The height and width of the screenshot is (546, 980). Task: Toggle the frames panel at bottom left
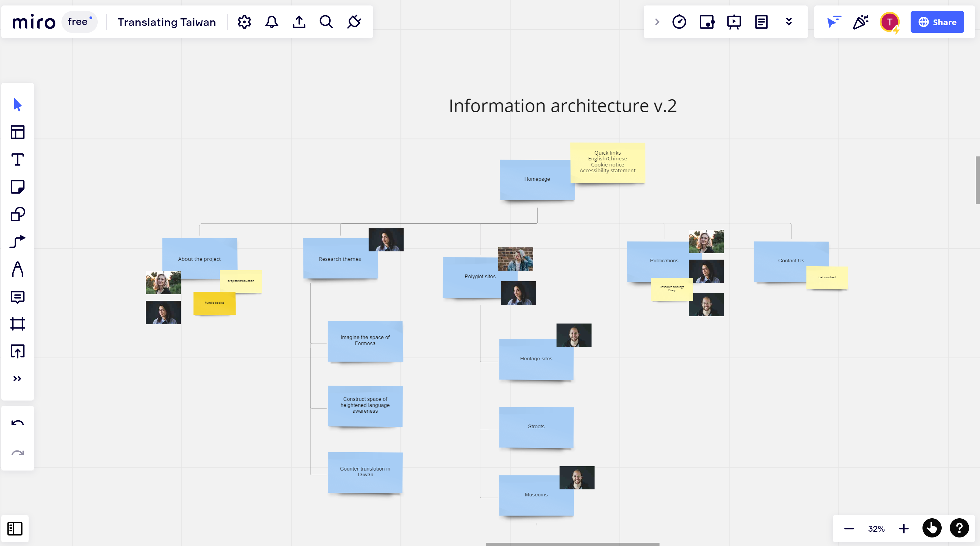(x=15, y=528)
